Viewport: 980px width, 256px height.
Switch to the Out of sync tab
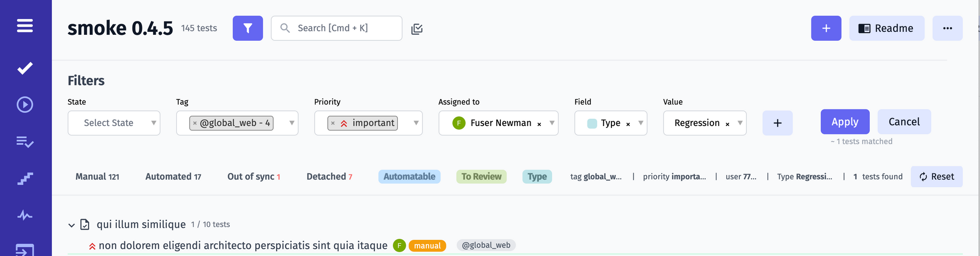click(254, 177)
